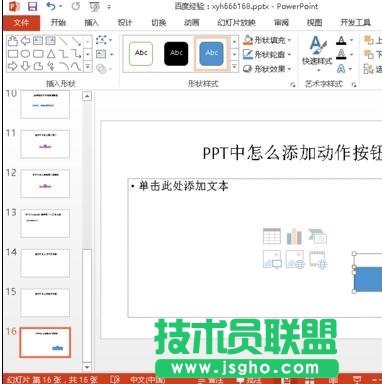
Task: Select the arrow line shape
Action: pyautogui.click(x=76, y=41)
